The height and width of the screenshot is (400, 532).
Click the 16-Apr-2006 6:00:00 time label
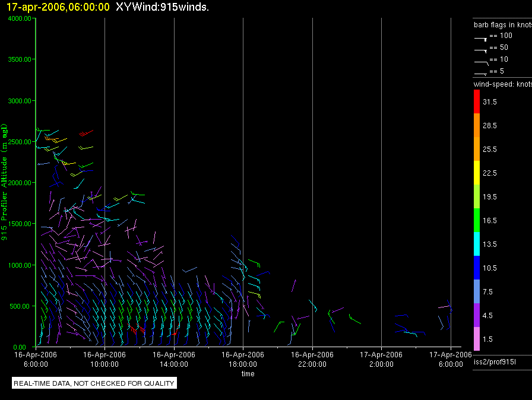pyautogui.click(x=36, y=359)
